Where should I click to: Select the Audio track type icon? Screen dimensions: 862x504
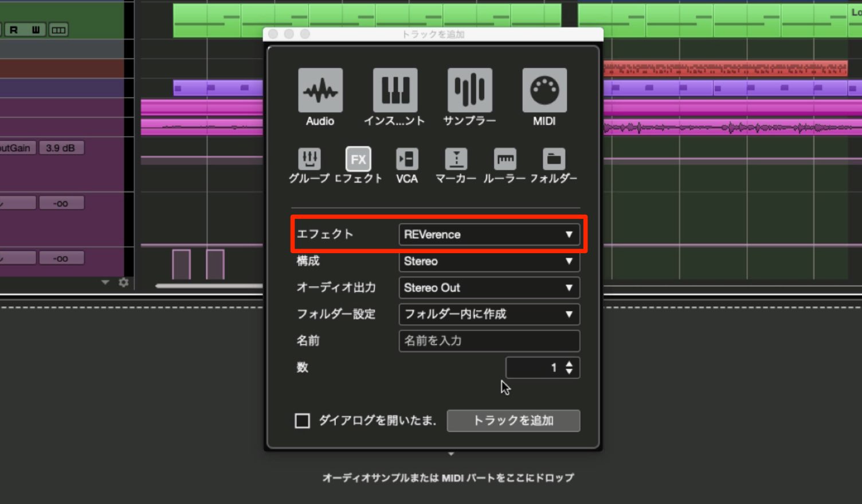pos(320,90)
